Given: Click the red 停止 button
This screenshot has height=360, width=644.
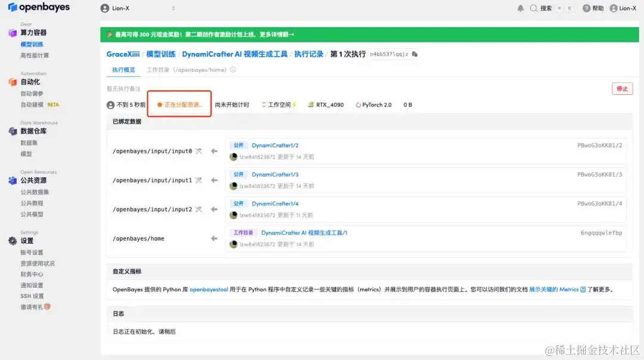Looking at the screenshot, I should coord(622,89).
